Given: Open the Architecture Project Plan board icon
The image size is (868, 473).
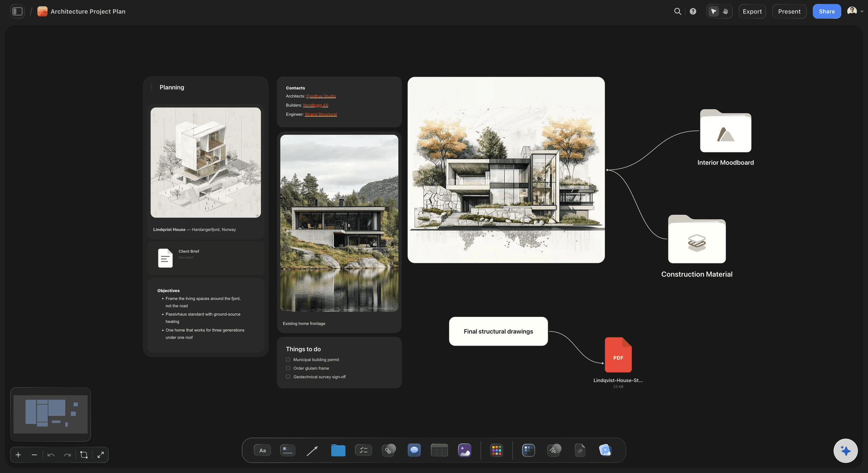Looking at the screenshot, I should pos(42,11).
